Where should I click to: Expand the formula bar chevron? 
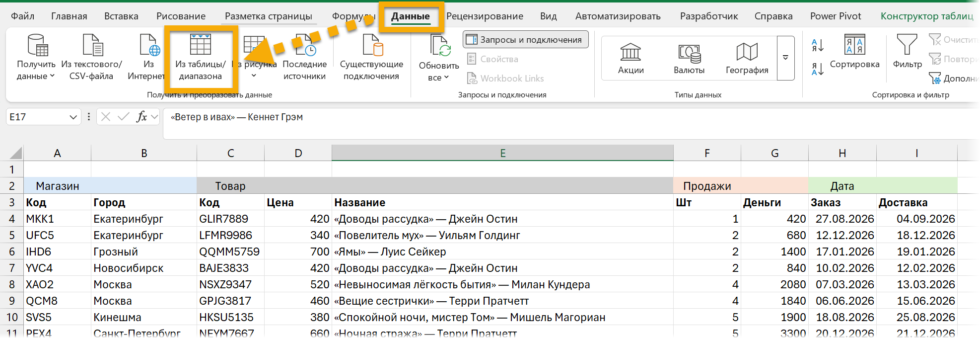[x=154, y=117]
